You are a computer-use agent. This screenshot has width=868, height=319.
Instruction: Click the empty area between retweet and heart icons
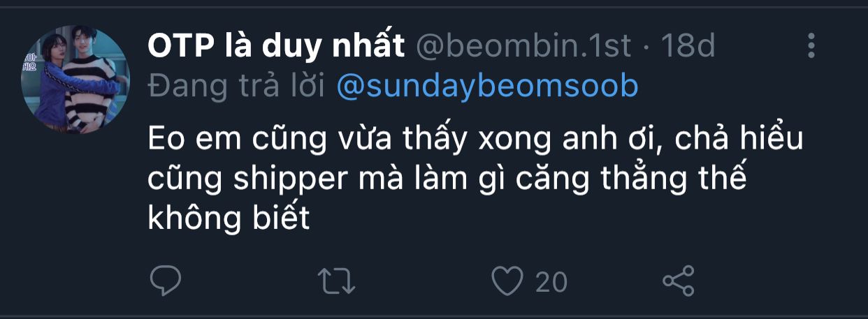point(423,281)
